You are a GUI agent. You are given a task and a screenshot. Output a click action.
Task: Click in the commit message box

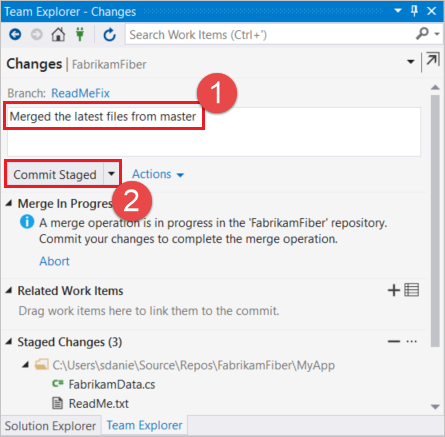[214, 132]
